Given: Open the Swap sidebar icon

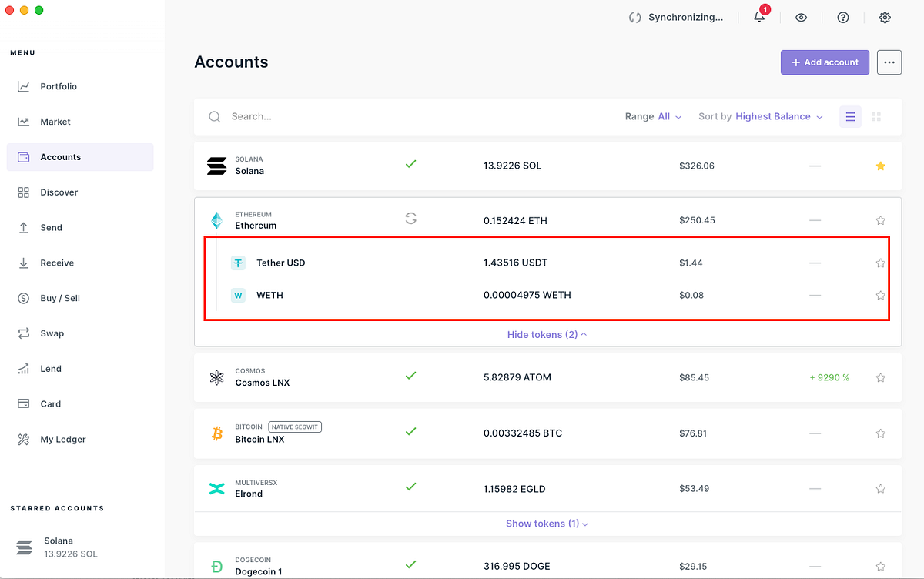Looking at the screenshot, I should tap(22, 333).
